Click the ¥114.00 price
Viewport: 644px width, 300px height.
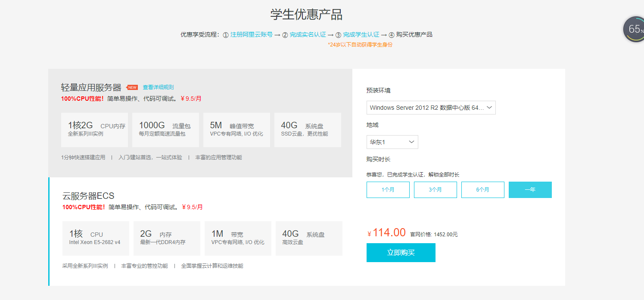click(386, 233)
